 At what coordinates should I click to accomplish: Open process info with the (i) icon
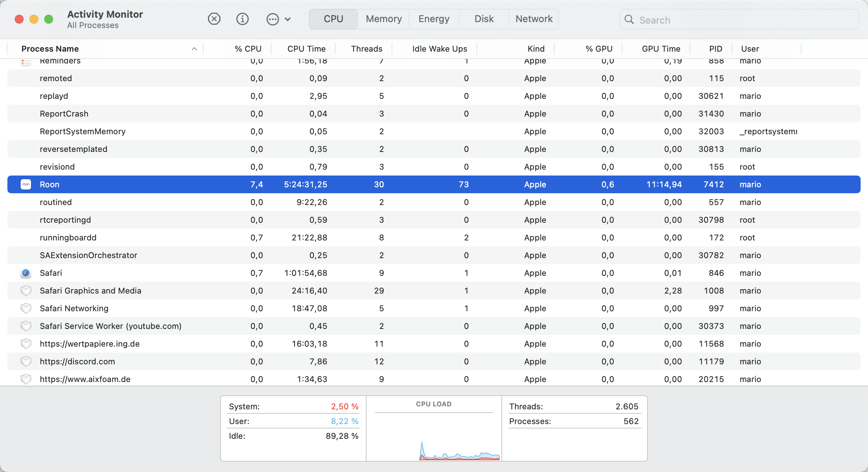coord(242,19)
